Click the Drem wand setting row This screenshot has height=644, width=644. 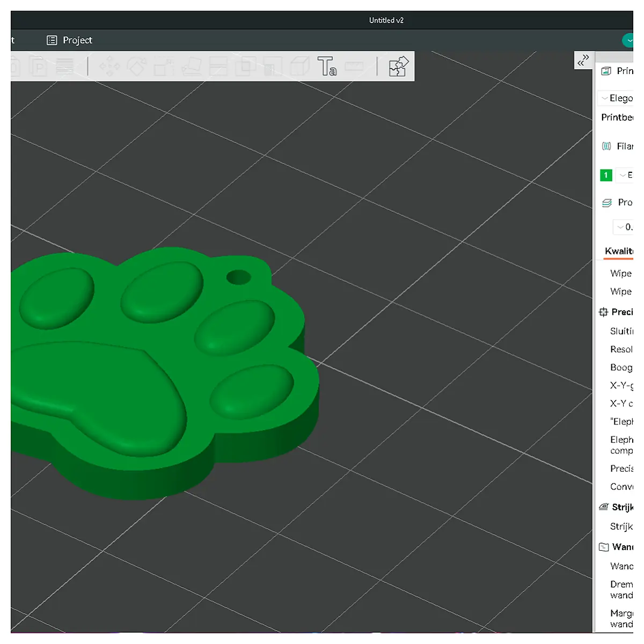[x=621, y=590]
